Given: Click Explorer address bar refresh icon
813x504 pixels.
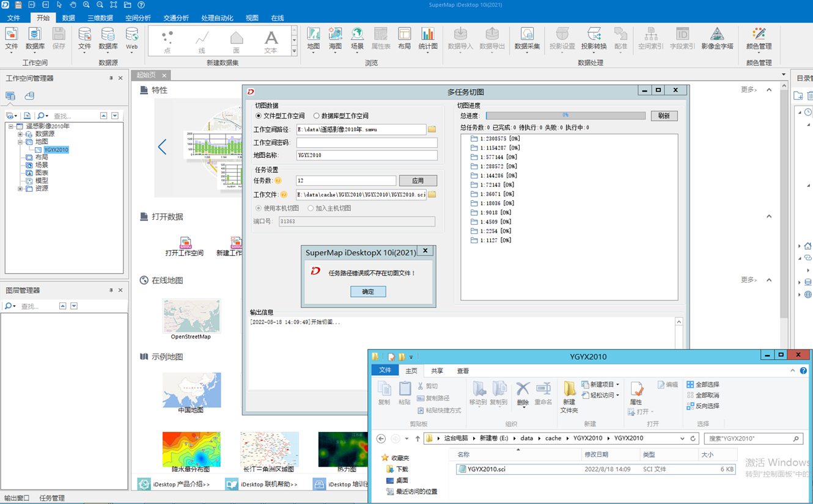Looking at the screenshot, I should click(x=693, y=439).
